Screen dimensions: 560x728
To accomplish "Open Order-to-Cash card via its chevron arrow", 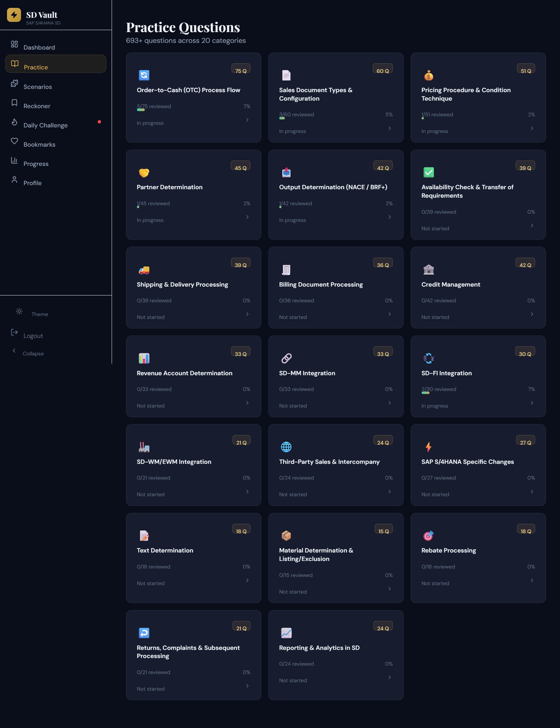I will click(x=247, y=120).
